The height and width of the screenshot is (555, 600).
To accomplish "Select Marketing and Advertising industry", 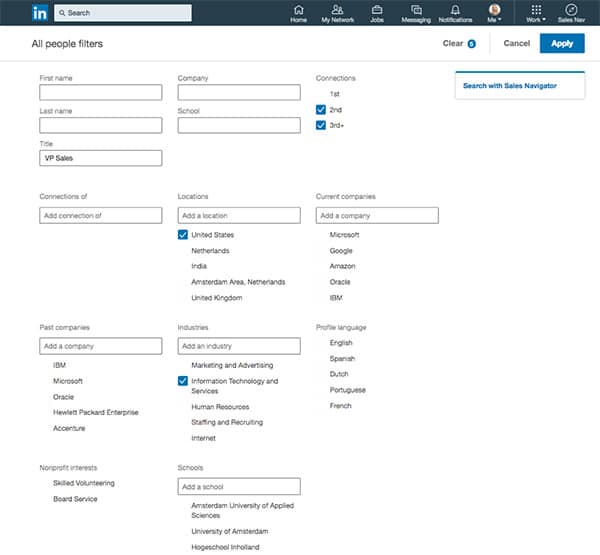I will (232, 365).
